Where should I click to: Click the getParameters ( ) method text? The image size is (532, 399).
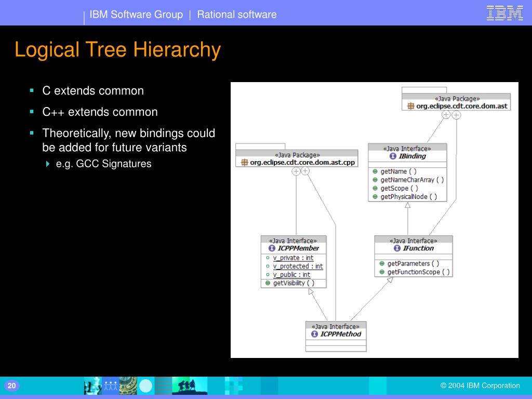pyautogui.click(x=413, y=263)
